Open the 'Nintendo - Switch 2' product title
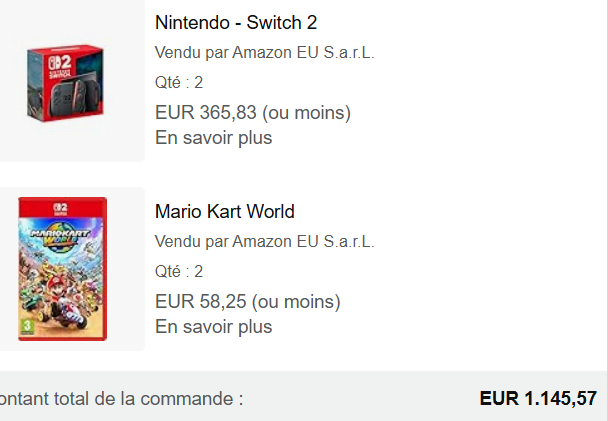The image size is (608, 421). tap(236, 22)
